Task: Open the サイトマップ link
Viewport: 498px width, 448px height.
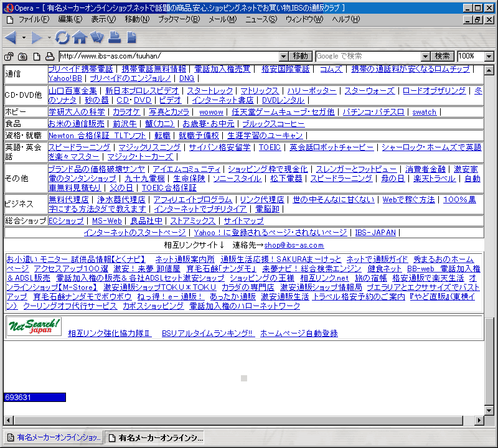Action: click(243, 221)
